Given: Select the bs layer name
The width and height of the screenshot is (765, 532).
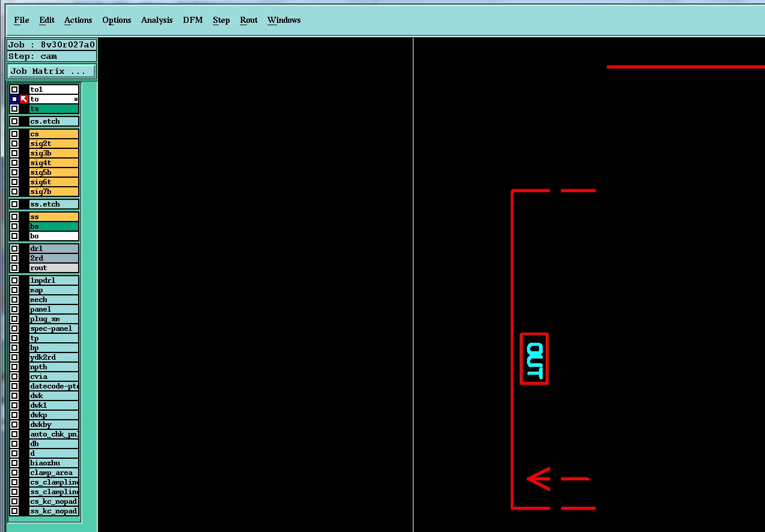Looking at the screenshot, I should [x=54, y=226].
